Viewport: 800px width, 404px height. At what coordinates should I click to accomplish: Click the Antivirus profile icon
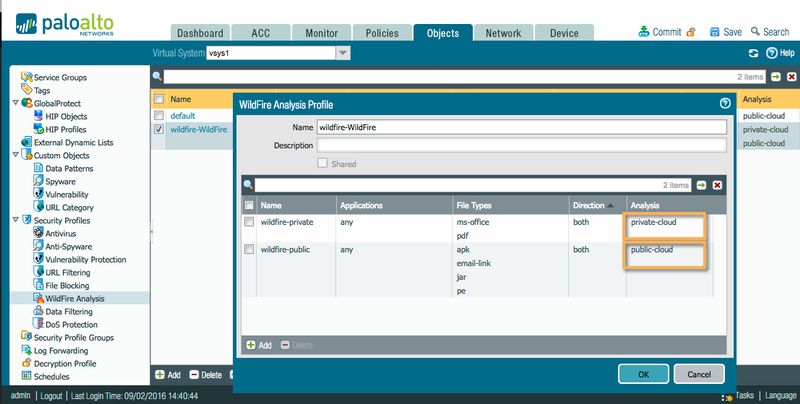point(38,233)
